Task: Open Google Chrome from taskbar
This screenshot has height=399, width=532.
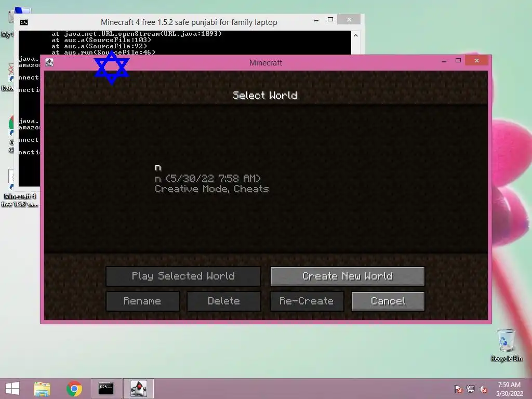Action: (74, 389)
